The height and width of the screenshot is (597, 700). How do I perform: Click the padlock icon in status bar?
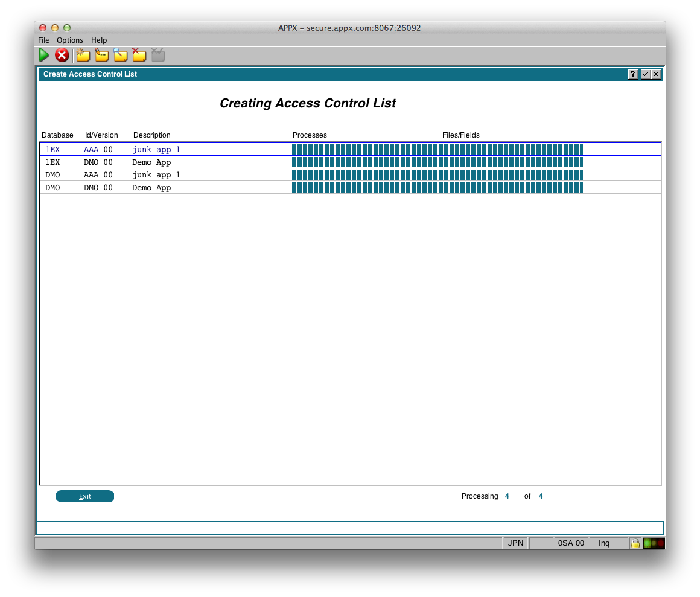click(635, 543)
